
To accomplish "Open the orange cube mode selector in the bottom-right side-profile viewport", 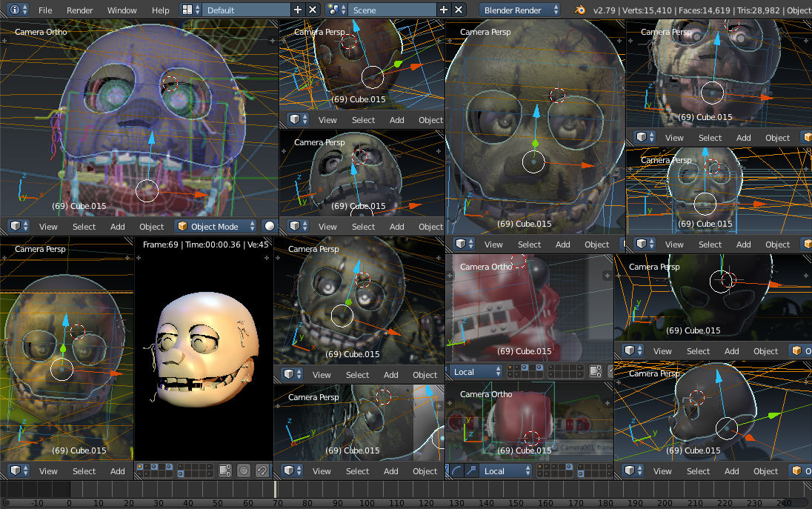I will coord(800,470).
